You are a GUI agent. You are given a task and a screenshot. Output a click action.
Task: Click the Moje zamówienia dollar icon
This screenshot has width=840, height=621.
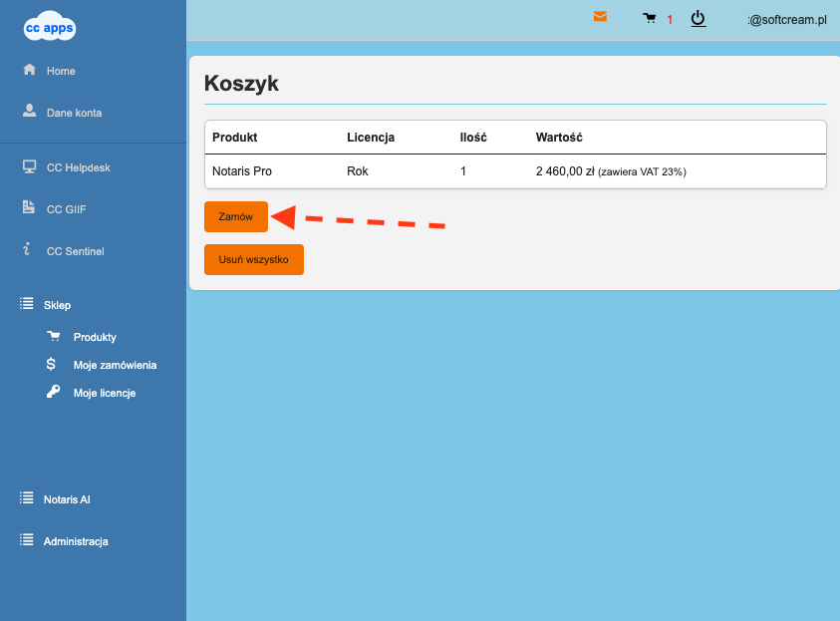click(51, 364)
